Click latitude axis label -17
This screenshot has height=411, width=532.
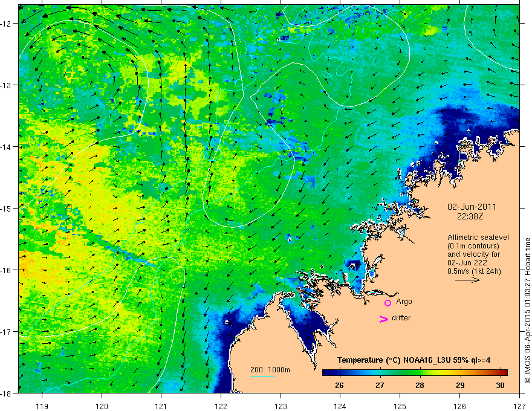(x=6, y=332)
